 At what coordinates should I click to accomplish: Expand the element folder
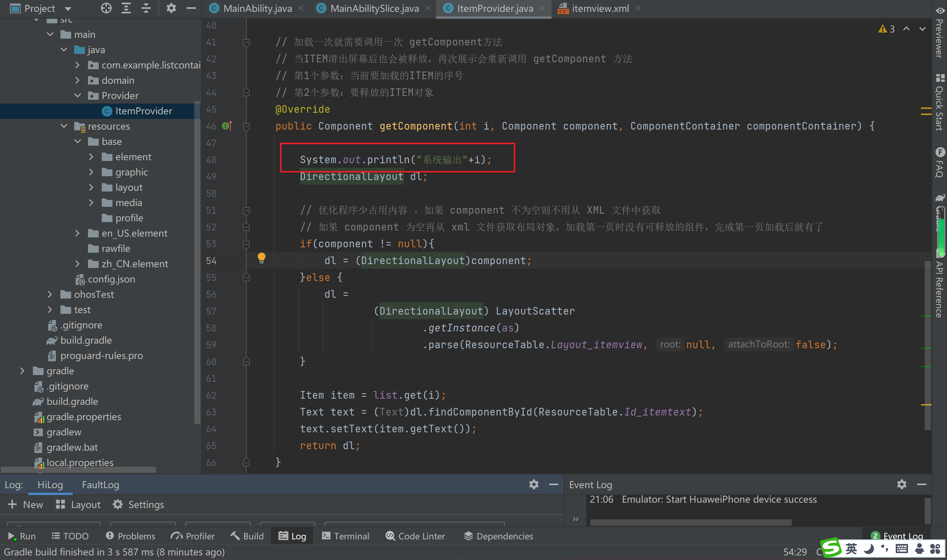91,156
